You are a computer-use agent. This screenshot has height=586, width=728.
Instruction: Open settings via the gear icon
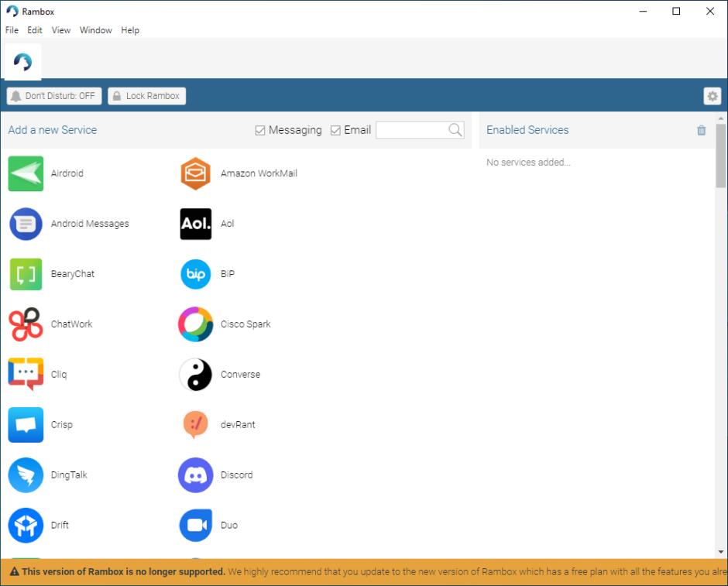712,96
